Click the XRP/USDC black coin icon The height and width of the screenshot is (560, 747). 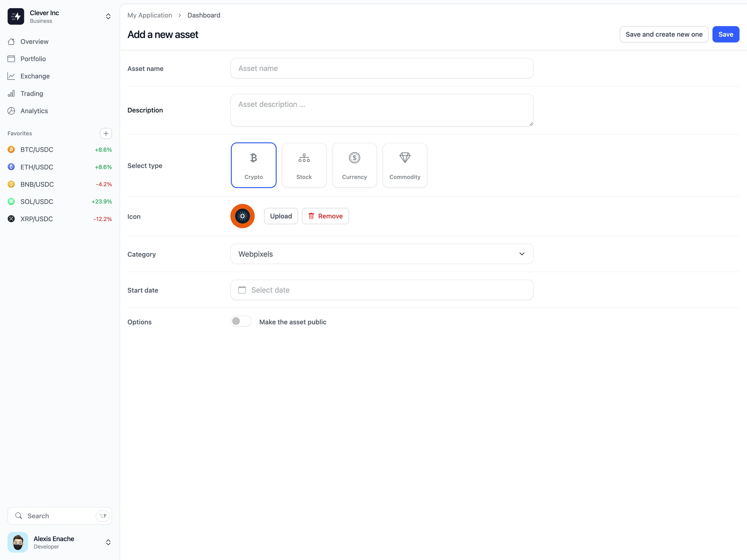click(11, 219)
